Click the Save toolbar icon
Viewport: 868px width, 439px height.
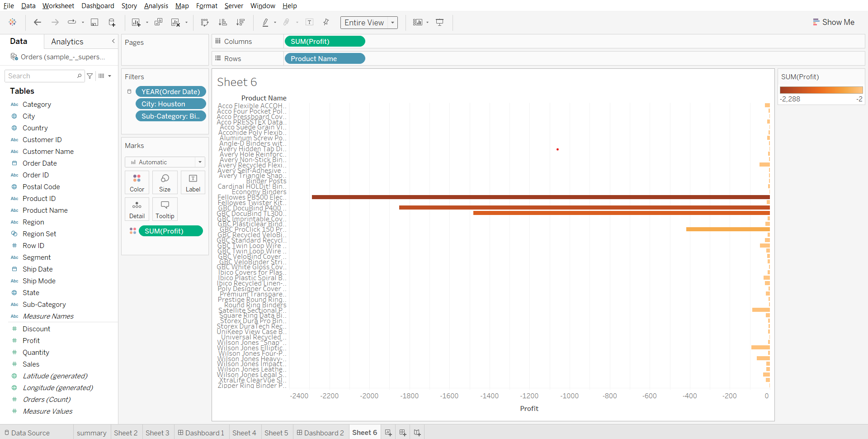[x=94, y=23]
